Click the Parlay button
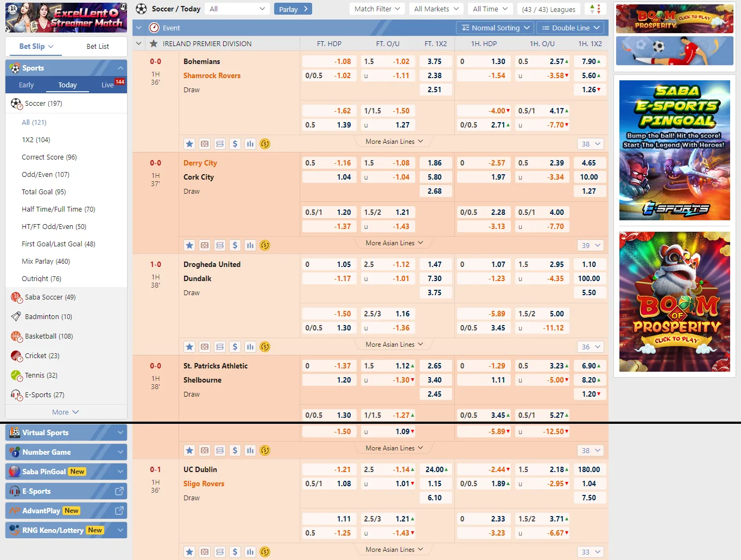 [x=293, y=9]
